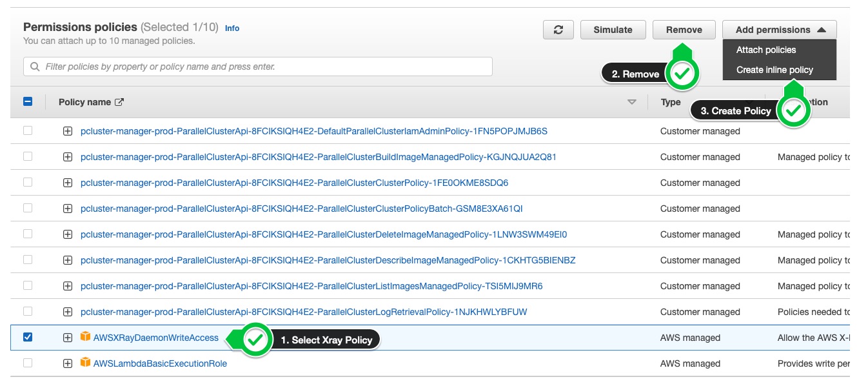Image resolution: width=868 pixels, height=388 pixels.
Task: Open the ParallelClusterLogRetrievalPolicy link
Action: click(303, 311)
